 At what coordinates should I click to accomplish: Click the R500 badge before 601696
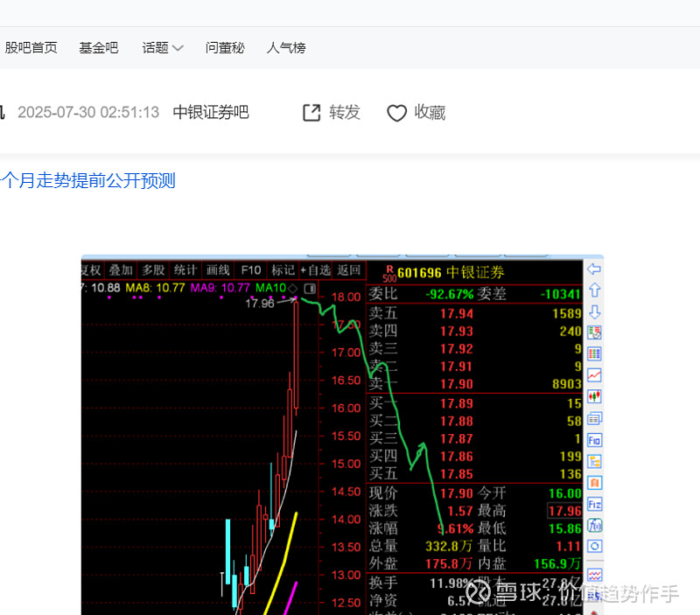click(389, 273)
